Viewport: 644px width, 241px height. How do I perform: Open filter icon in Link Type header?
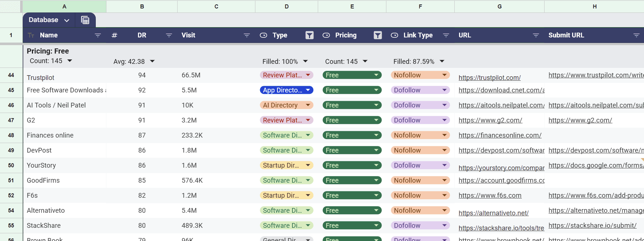click(x=446, y=35)
